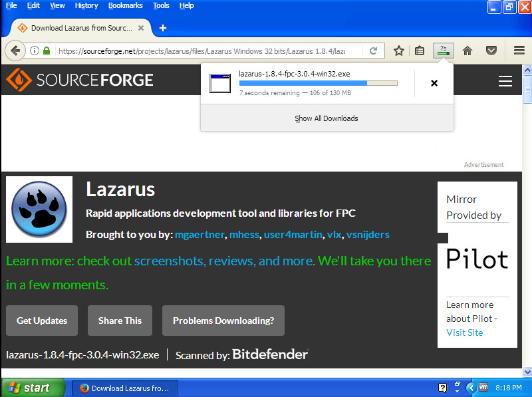Open the View menu
Viewport: 532px width, 397px height.
point(57,5)
